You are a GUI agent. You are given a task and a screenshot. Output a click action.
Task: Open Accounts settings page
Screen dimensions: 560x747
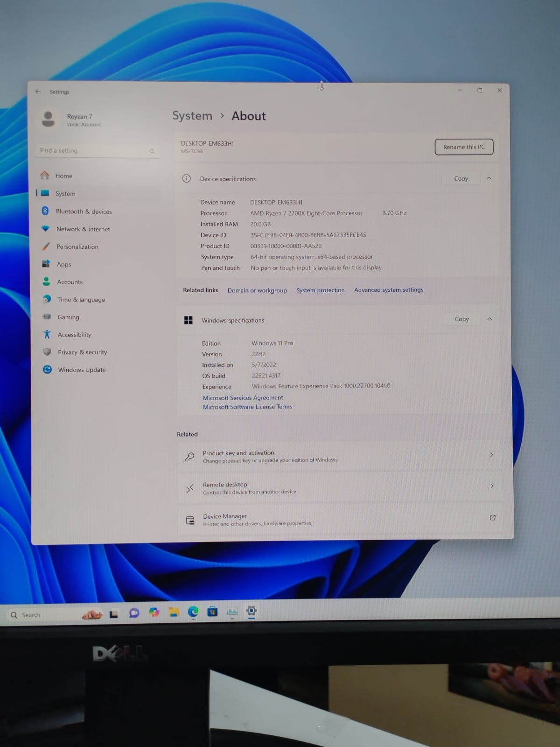pos(99,282)
